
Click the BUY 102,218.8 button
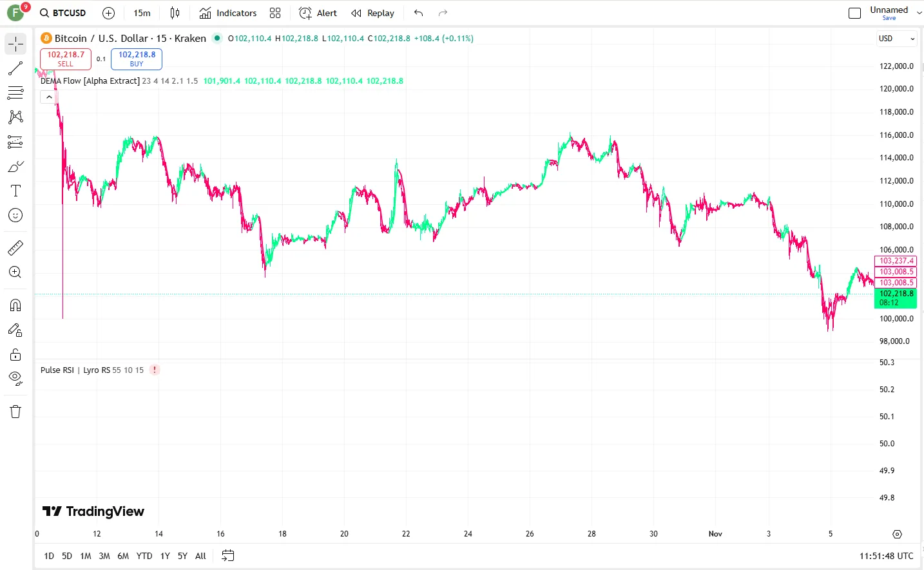coord(137,59)
